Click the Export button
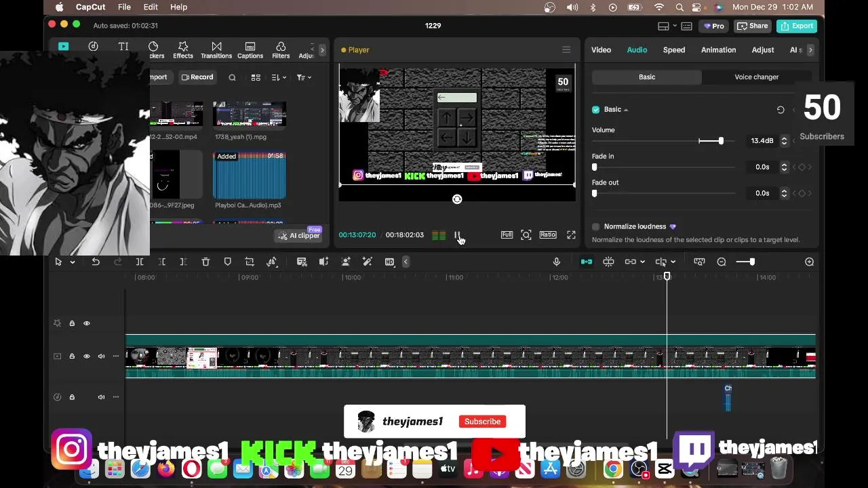The image size is (868, 488). [797, 26]
